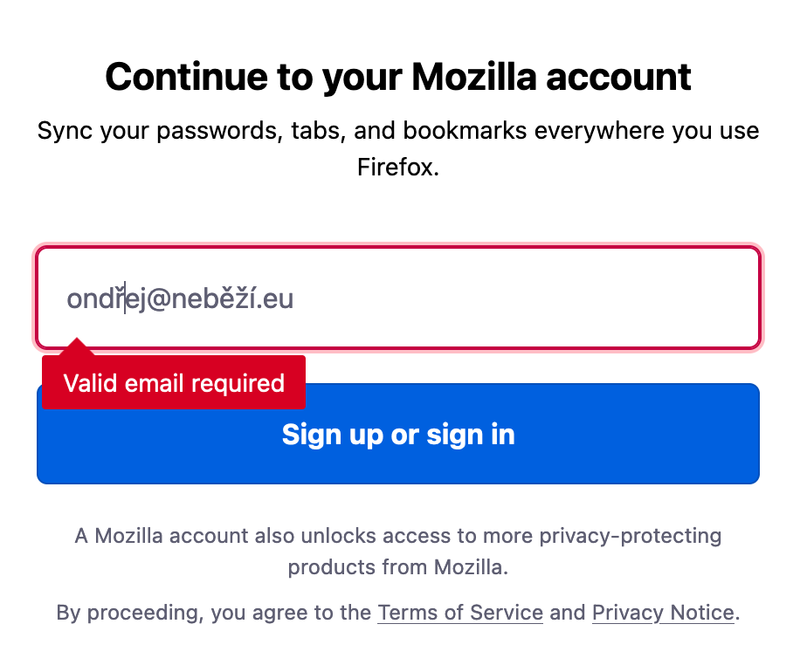Screen dimensions: 800x672
Task: Click the products from Mozilla text line
Action: [x=397, y=567]
